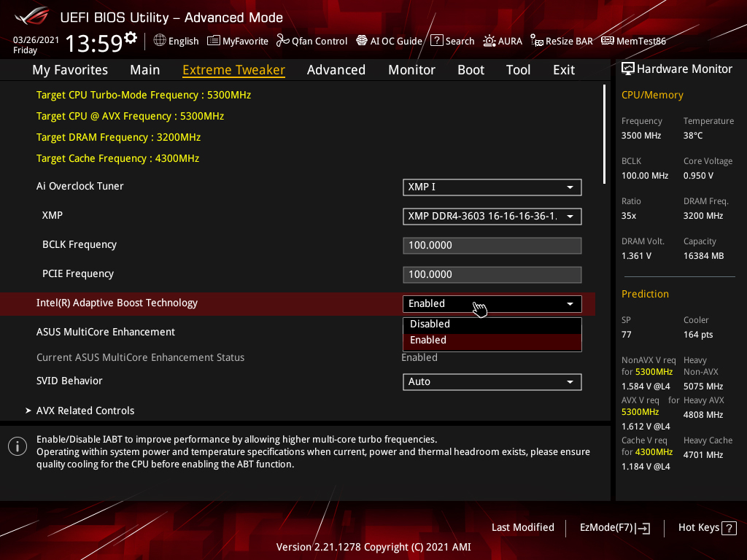Open the XMP profile dropdown
Screen dimensions: 747x560
tap(492, 216)
